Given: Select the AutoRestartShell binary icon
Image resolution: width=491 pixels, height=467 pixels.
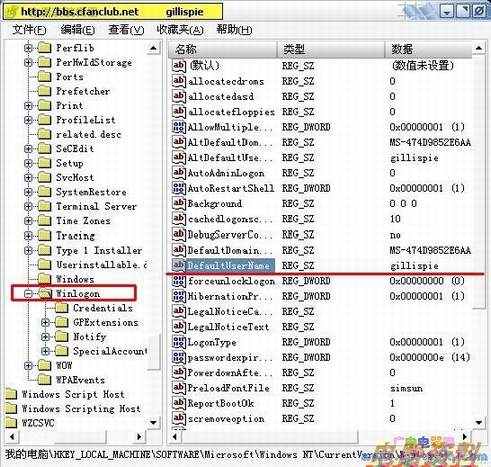Looking at the screenshot, I should [x=178, y=188].
